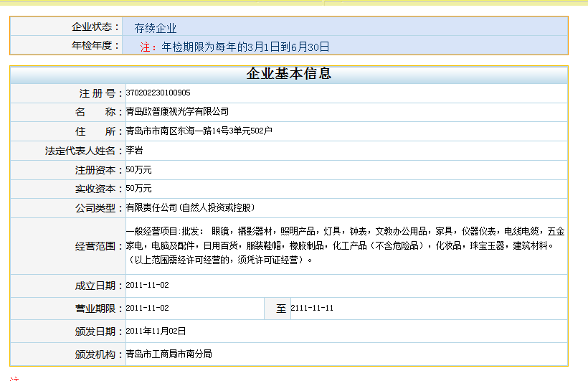
Task: Click the 年检年度 label
Action: (95, 45)
